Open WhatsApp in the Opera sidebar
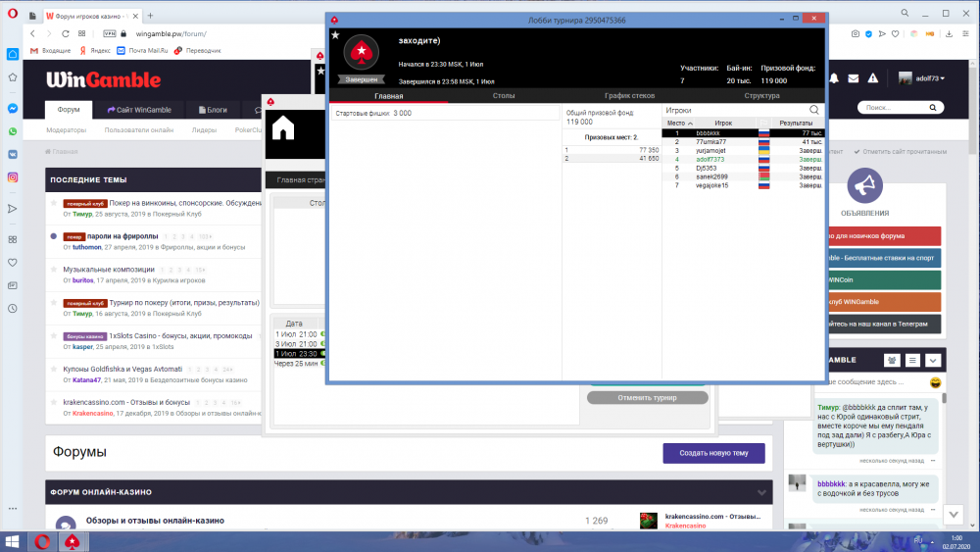 13,131
